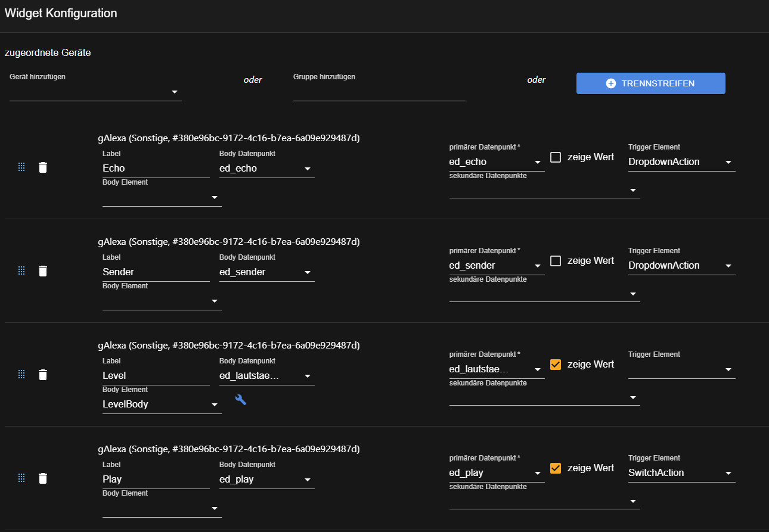Open the LevelBody Body Element dropdown
769x532 pixels.
[x=162, y=405]
